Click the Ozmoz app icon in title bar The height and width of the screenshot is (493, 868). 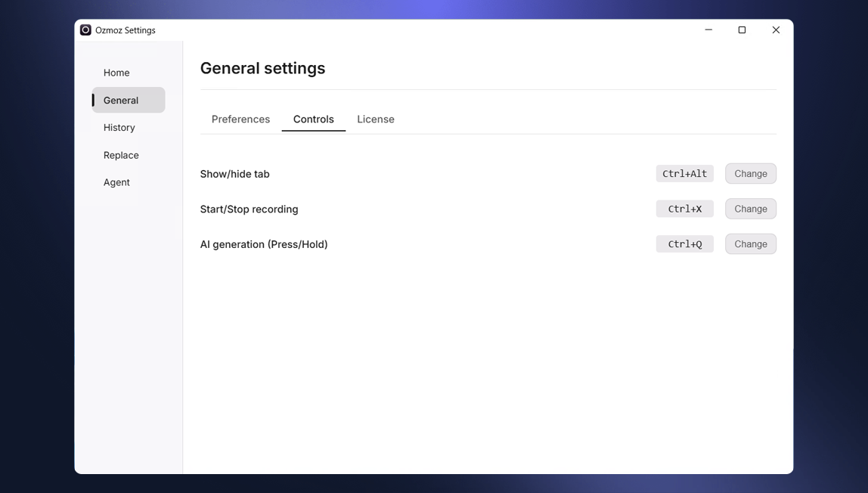coord(85,29)
